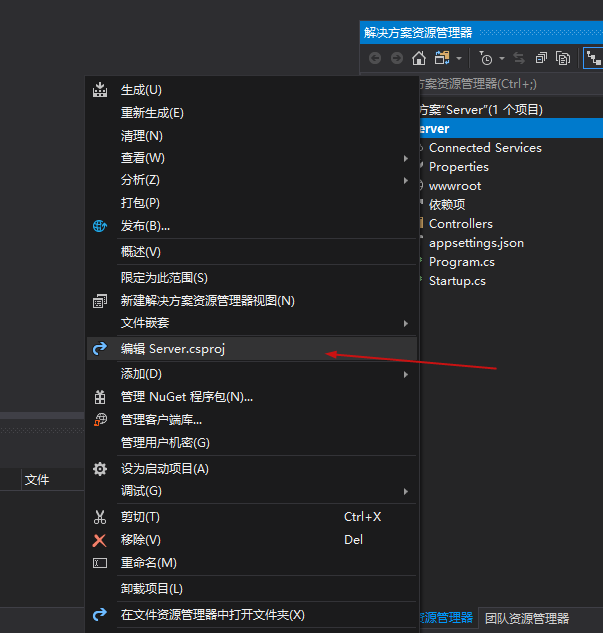Select 清理(N) menu entry
The image size is (603, 633).
[x=252, y=136]
